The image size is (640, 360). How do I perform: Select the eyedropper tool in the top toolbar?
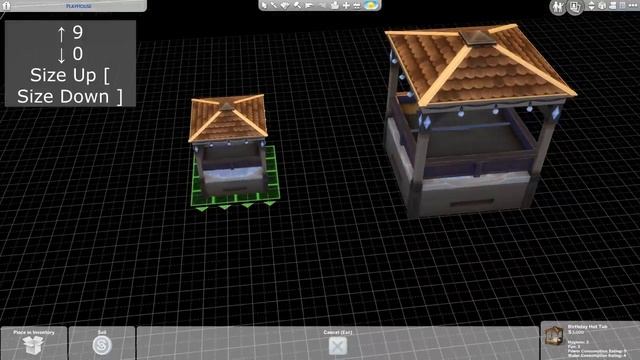click(274, 5)
